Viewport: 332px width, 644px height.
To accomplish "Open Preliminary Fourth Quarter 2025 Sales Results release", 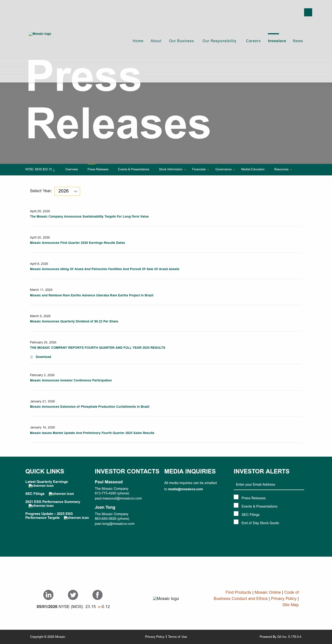I will coord(92,433).
